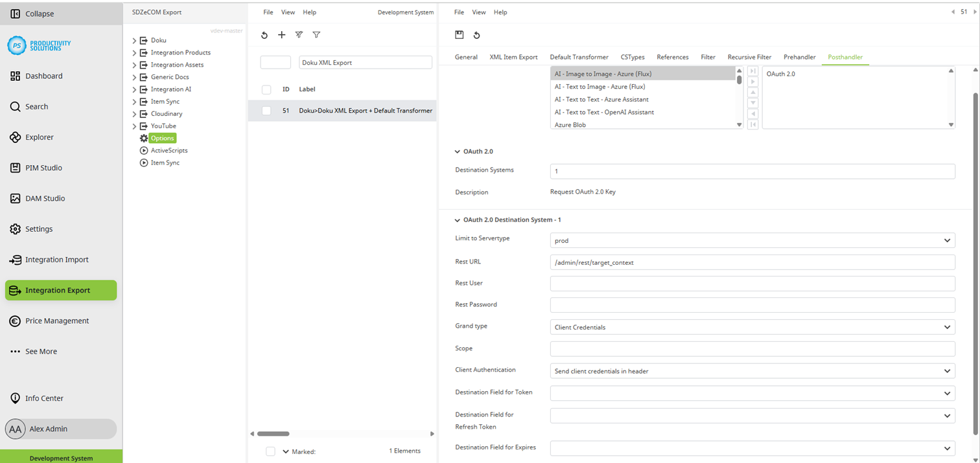The image size is (980, 463).
Task: Open the funnel filter icon
Action: [x=316, y=35]
